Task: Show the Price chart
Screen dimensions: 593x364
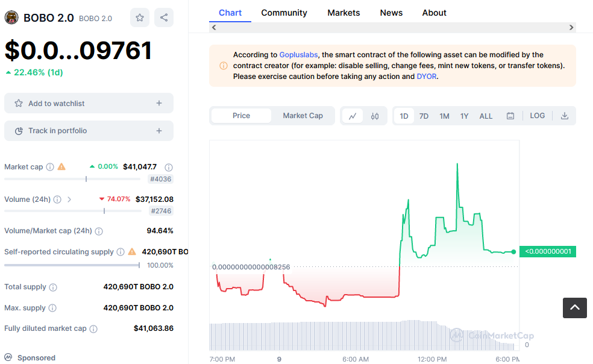Action: (241, 116)
